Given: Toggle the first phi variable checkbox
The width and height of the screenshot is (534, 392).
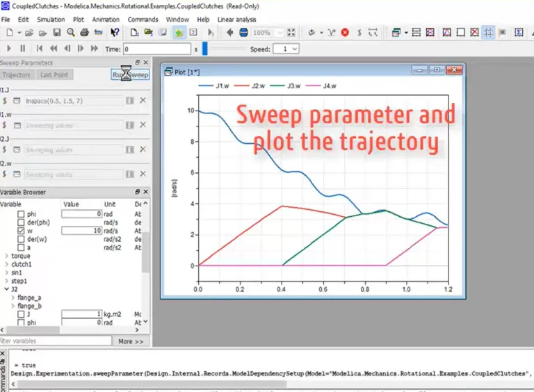Looking at the screenshot, I should pyautogui.click(x=21, y=214).
